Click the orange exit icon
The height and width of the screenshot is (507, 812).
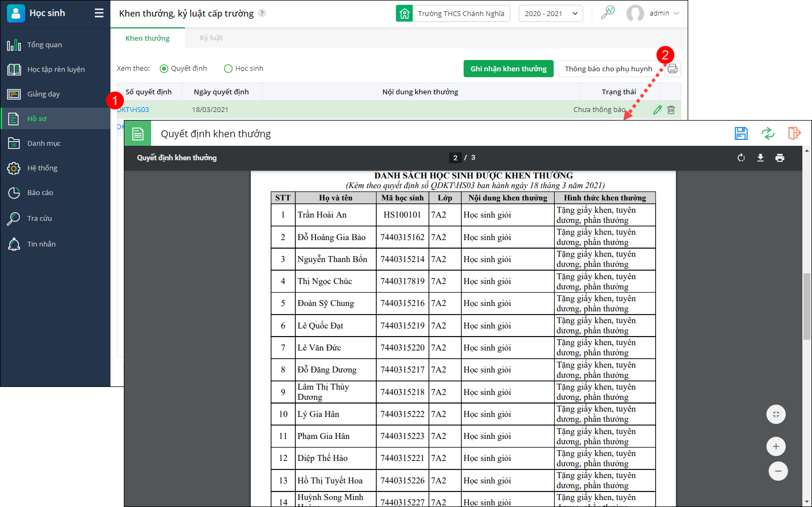794,133
